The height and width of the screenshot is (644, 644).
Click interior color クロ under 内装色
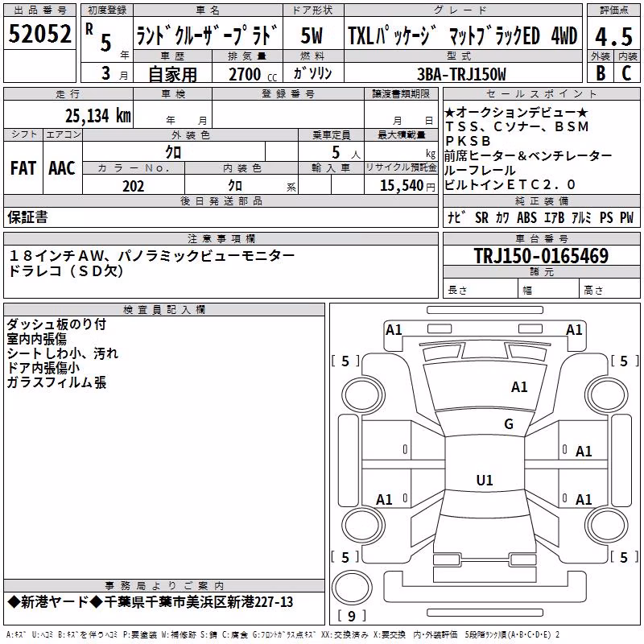[x=235, y=186]
